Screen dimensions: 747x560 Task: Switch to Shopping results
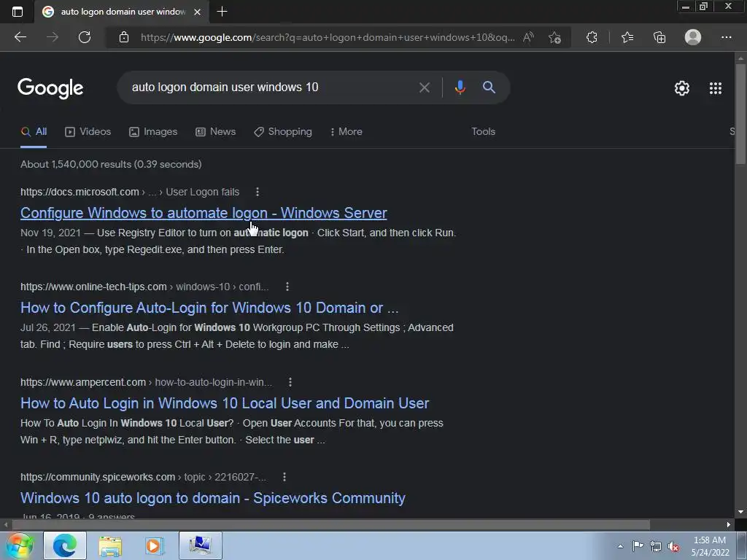coord(283,132)
